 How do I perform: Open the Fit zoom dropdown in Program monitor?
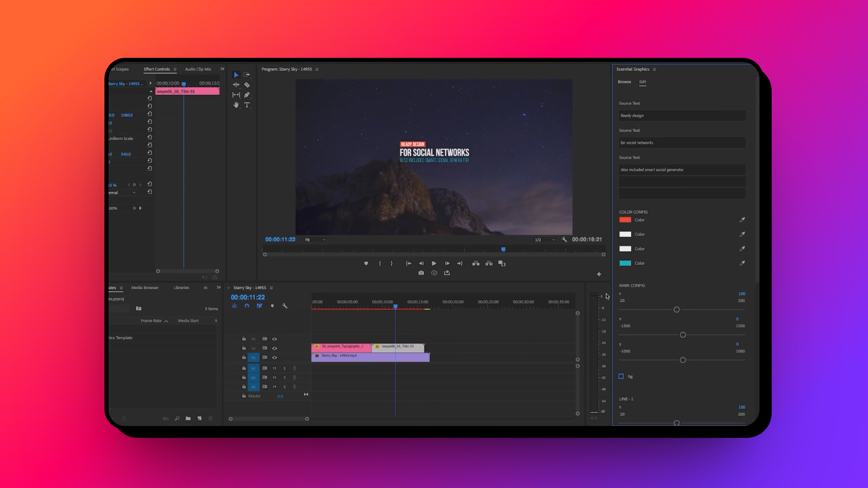314,239
